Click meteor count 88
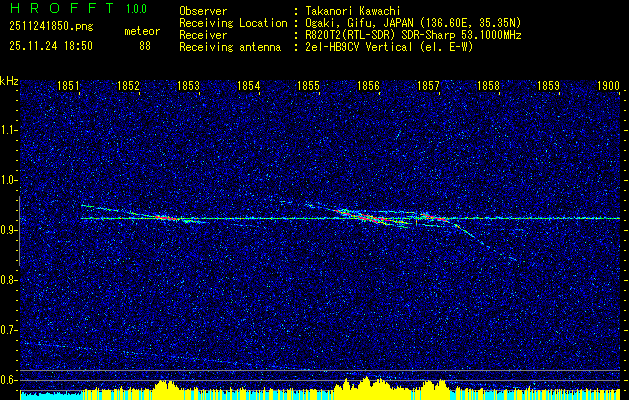The height and width of the screenshot is (400, 629). coord(145,46)
